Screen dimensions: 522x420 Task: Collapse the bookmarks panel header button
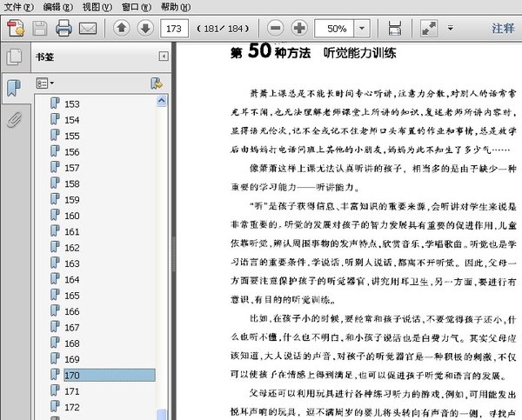[x=163, y=57]
